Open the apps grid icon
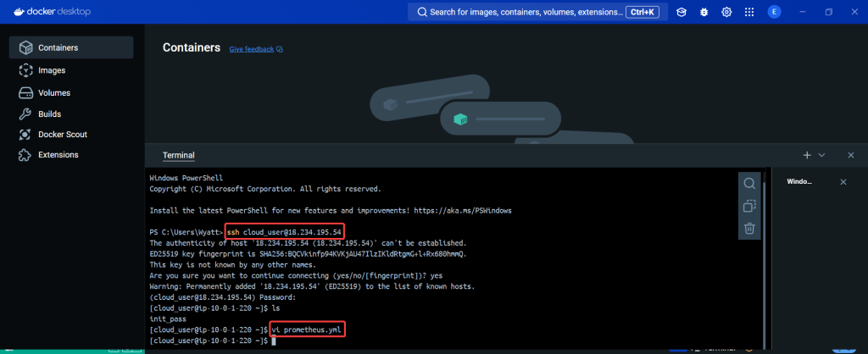The height and width of the screenshot is (354, 868). 749,13
